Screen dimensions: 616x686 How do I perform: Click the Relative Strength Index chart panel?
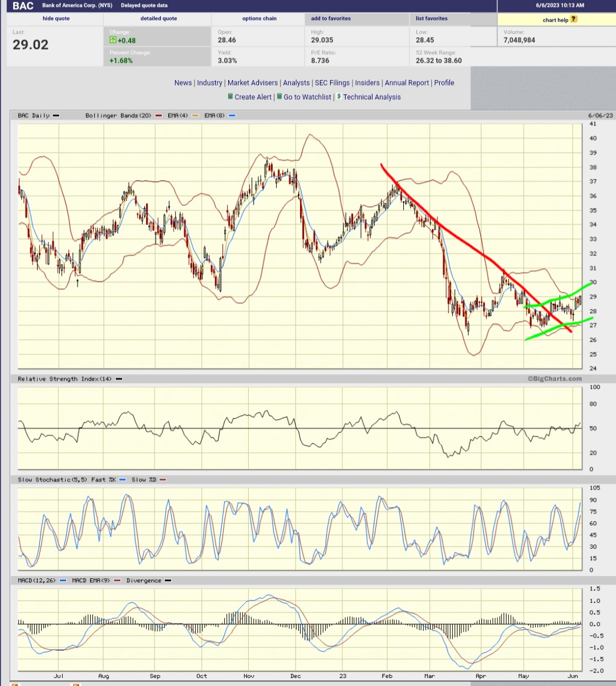click(x=300, y=428)
